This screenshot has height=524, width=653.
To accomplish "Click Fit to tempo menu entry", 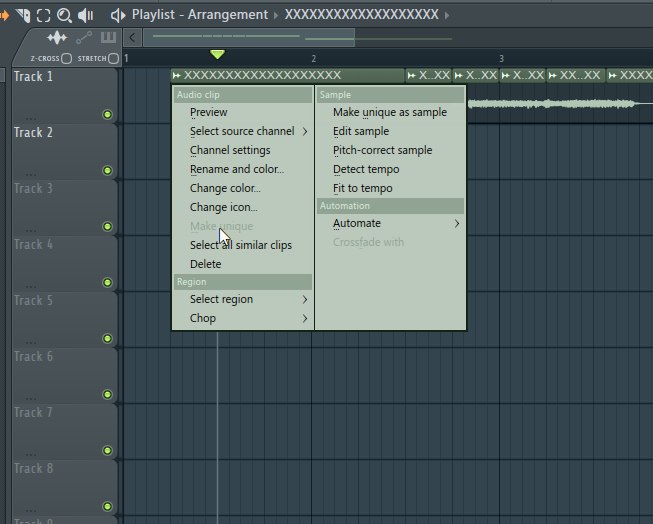I will [x=390, y=188].
